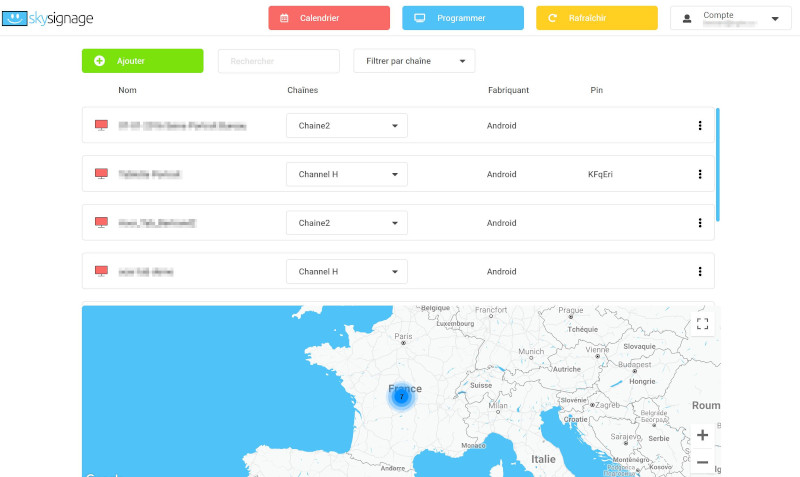The height and width of the screenshot is (477, 800).
Task: Click the SkySignage logo
Action: click(x=47, y=18)
